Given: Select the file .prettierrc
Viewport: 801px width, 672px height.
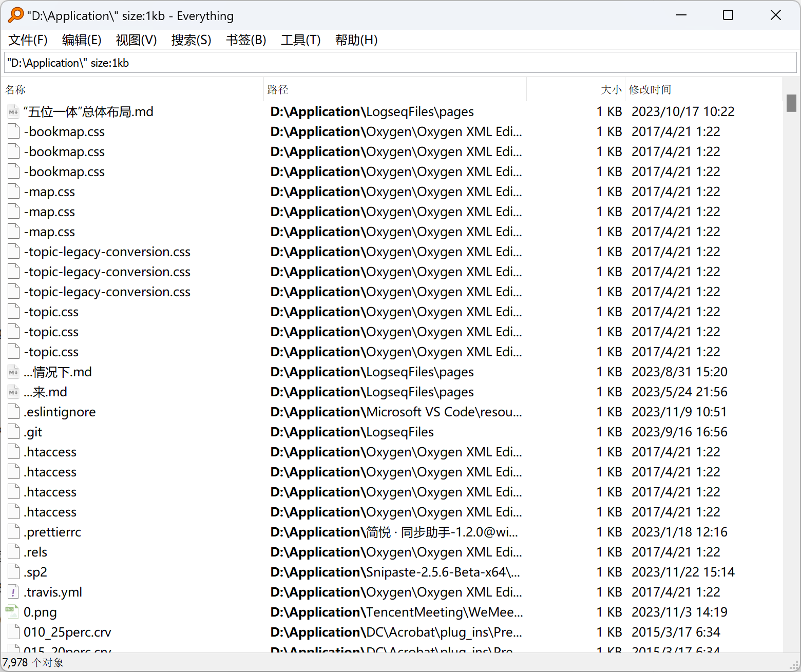Looking at the screenshot, I should click(x=52, y=532).
